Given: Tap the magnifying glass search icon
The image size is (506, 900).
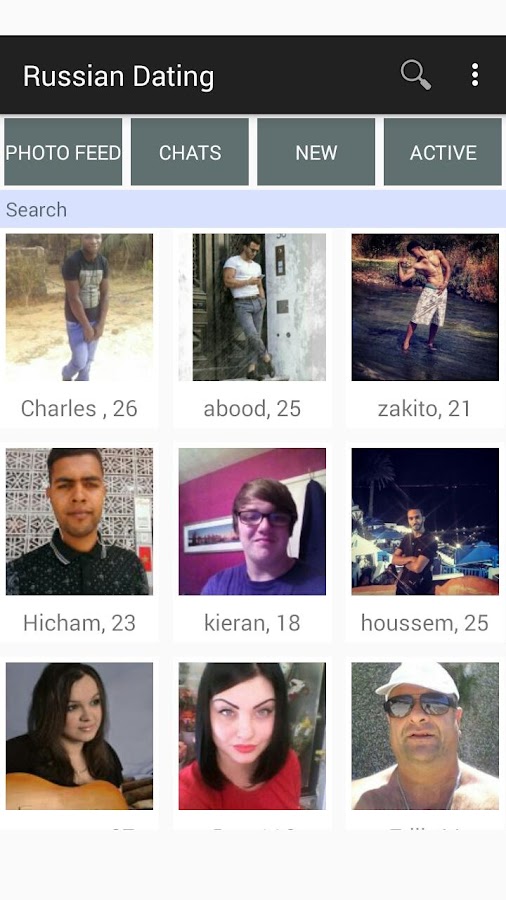Looking at the screenshot, I should click(416, 75).
